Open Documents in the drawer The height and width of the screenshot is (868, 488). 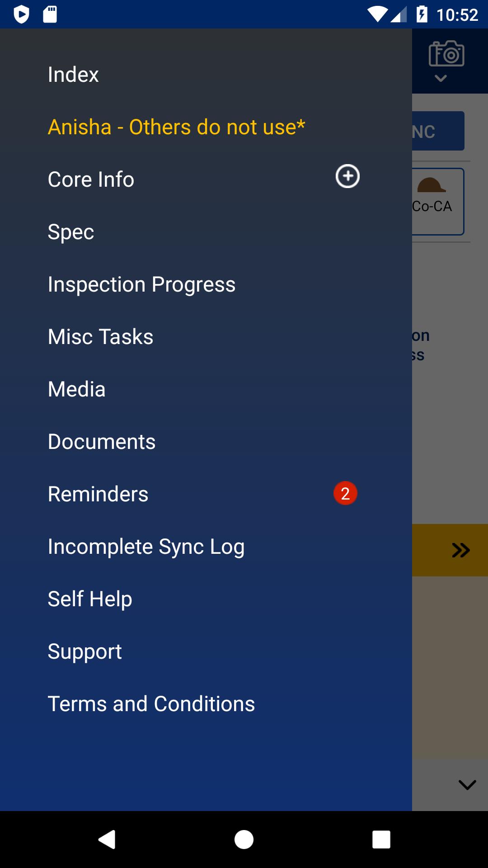(x=102, y=442)
